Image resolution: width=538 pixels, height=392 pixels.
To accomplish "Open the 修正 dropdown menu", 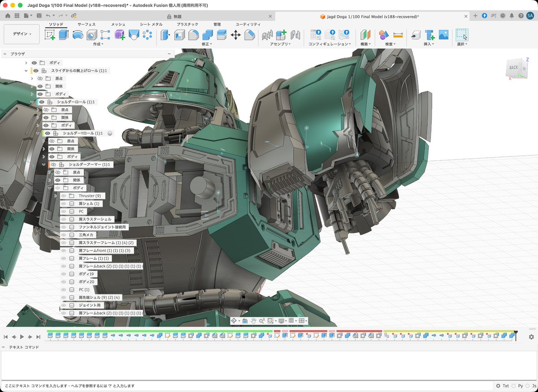I will 207,44.
